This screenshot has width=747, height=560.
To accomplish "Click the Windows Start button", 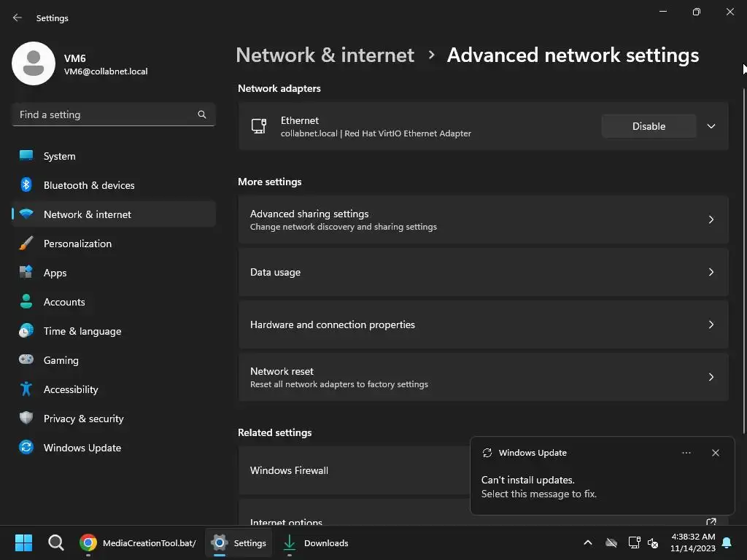I will pyautogui.click(x=23, y=542).
